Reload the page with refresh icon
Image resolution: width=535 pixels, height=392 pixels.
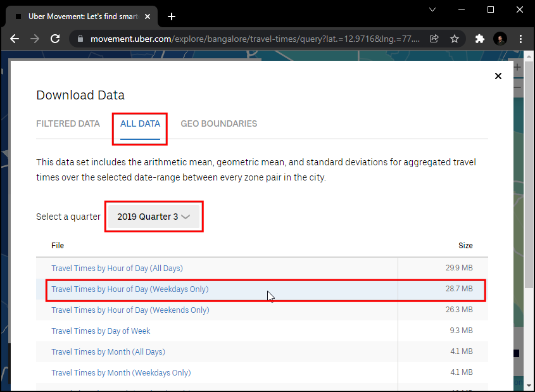[x=55, y=39]
